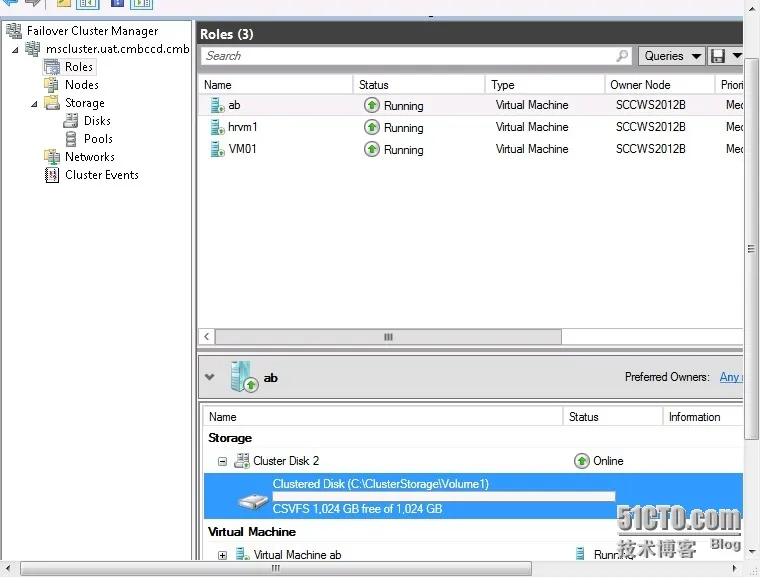
Task: Click Running status icon for hrvm1
Action: [372, 127]
